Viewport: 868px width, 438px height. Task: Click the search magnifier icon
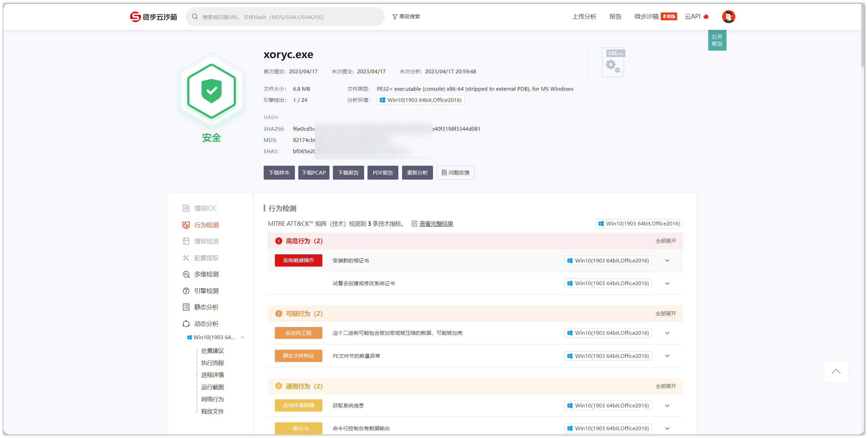click(195, 17)
